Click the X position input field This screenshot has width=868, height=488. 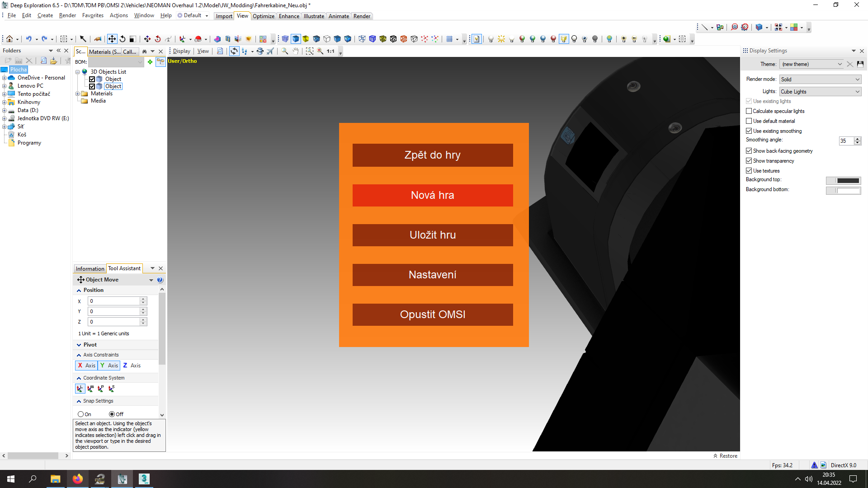click(113, 301)
